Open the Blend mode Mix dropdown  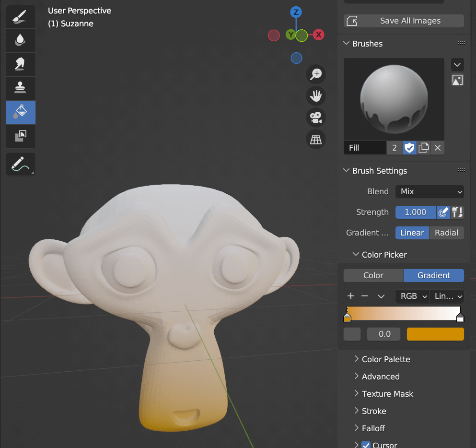tap(430, 192)
